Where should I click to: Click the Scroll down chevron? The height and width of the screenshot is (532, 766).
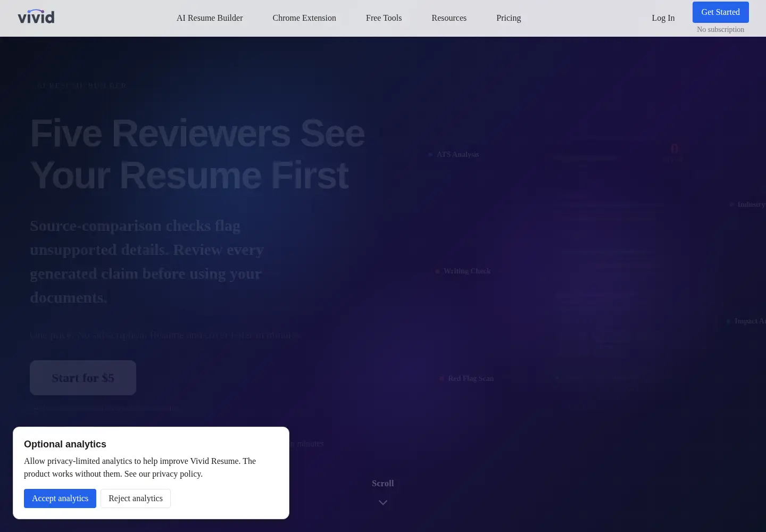(x=383, y=502)
